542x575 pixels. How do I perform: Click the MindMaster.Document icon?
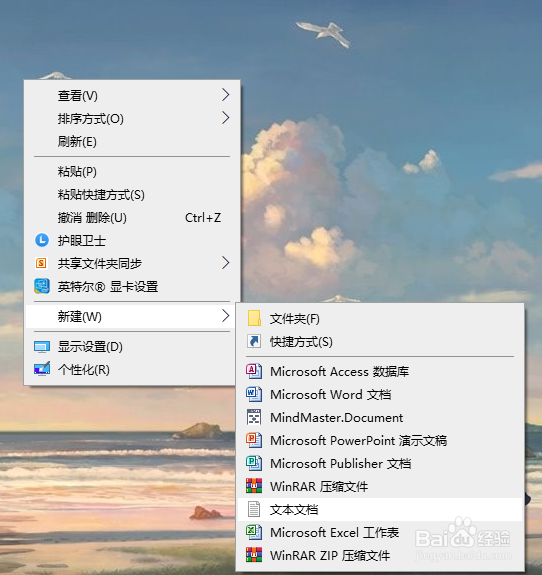254,417
